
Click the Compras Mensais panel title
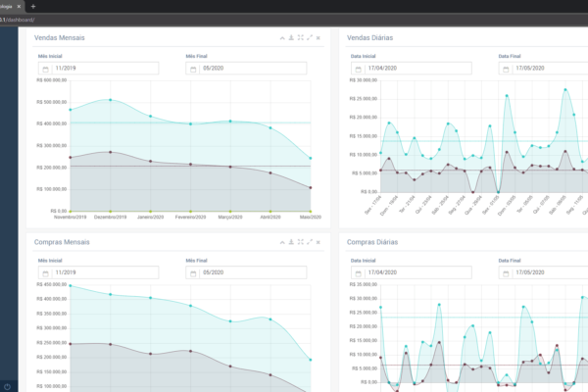62,242
